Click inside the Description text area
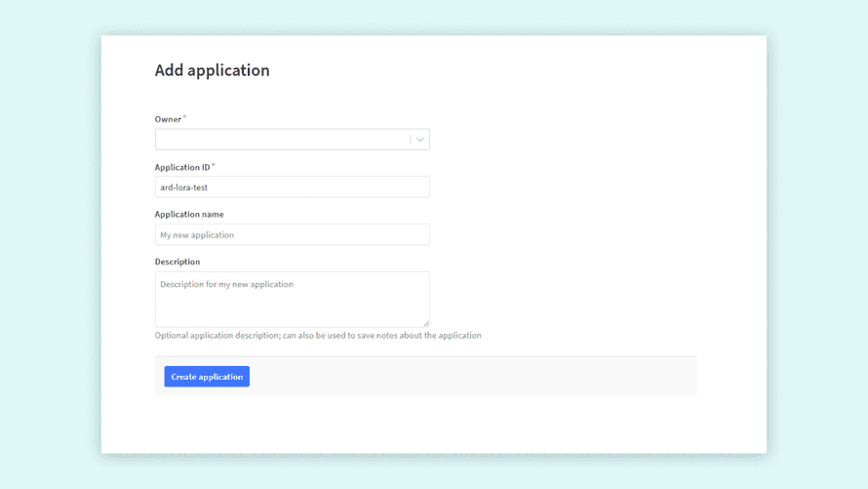This screenshot has width=868, height=489. click(x=292, y=300)
